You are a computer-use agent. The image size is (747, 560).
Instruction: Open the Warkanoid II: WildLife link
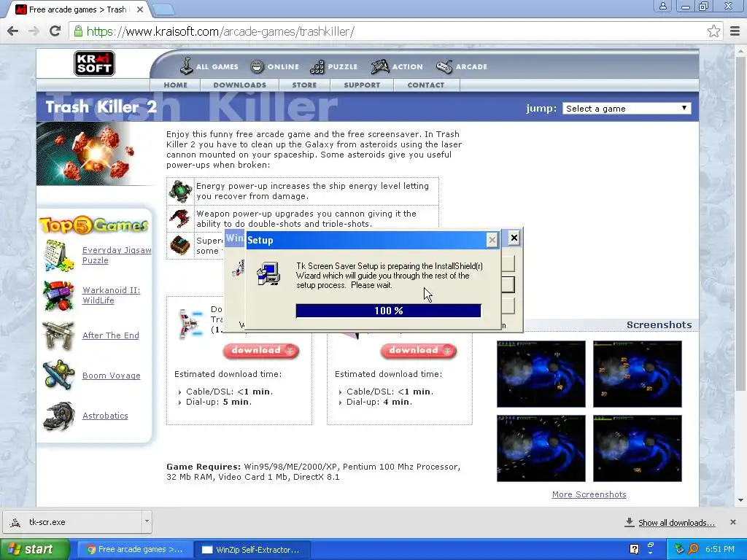tap(111, 295)
